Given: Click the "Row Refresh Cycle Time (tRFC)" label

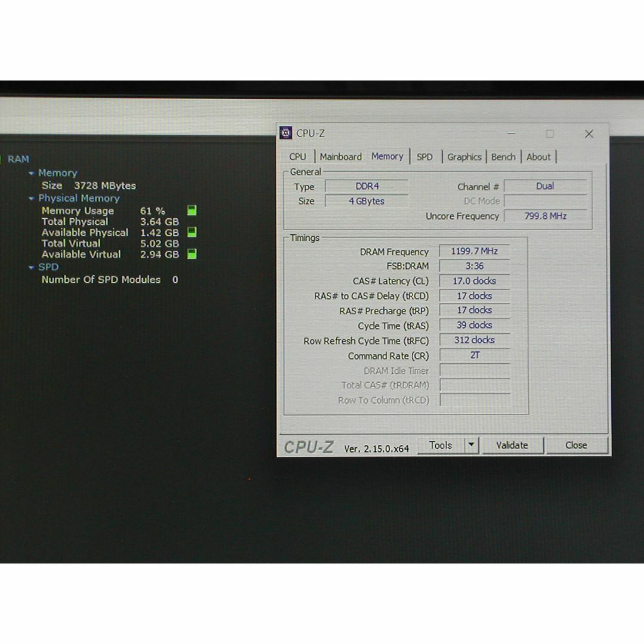Looking at the screenshot, I should point(366,341).
